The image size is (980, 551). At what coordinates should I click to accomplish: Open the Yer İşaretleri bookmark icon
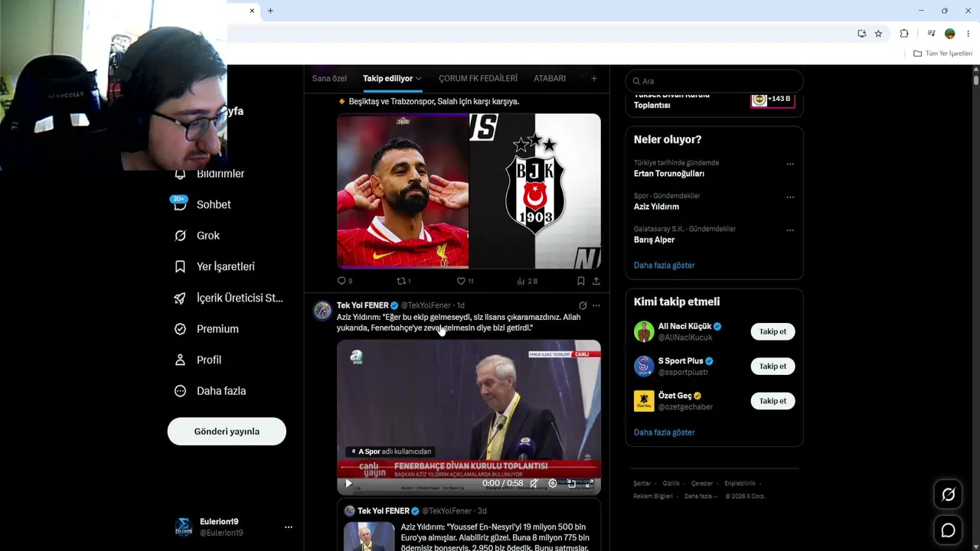point(180,266)
